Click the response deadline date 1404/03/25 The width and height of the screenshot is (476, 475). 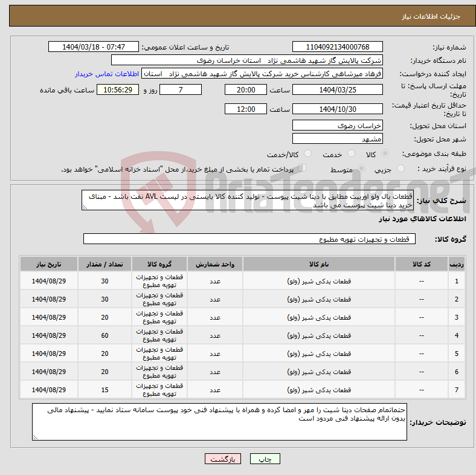(337, 89)
